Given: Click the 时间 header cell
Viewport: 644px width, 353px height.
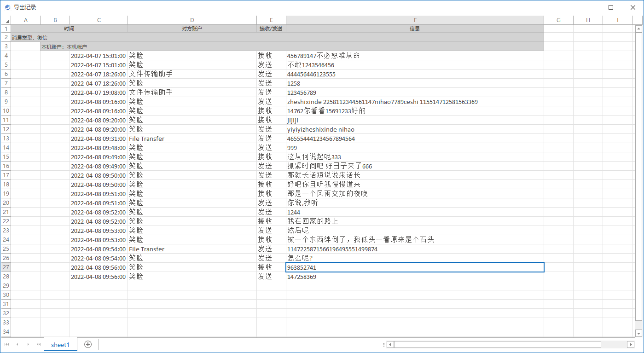Looking at the screenshot, I should (70, 29).
